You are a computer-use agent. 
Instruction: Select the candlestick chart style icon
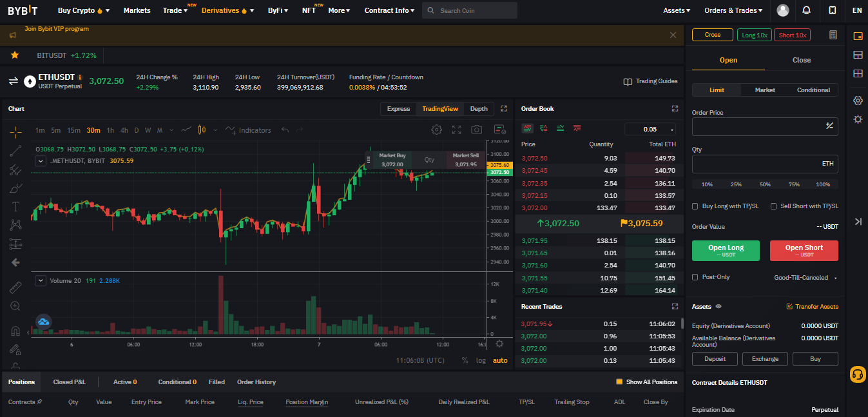click(202, 130)
